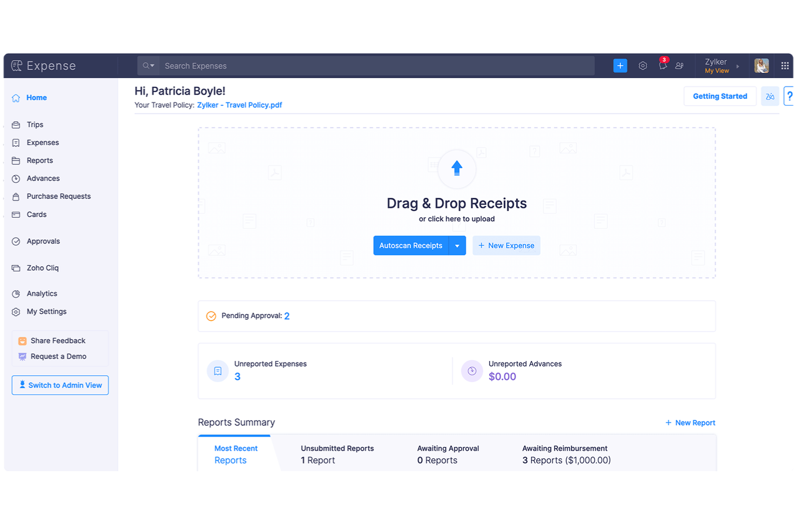The width and height of the screenshot is (798, 532).
Task: Select Cards in the sidebar
Action: point(36,214)
